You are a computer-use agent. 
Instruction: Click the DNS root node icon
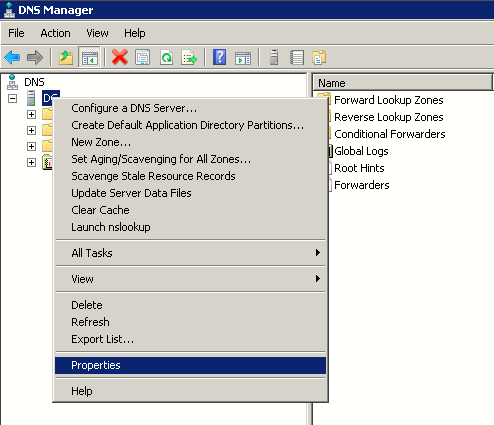[12, 82]
